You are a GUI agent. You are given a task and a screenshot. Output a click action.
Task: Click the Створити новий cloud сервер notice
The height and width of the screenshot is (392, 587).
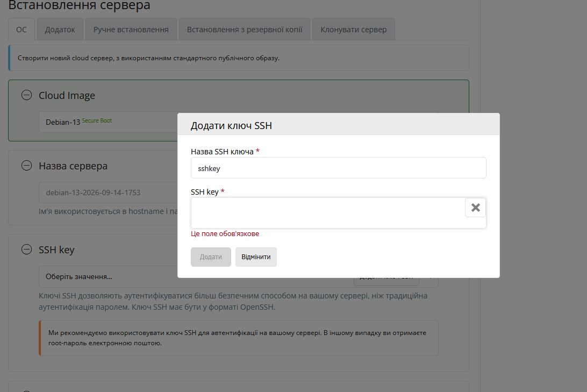tap(239, 58)
